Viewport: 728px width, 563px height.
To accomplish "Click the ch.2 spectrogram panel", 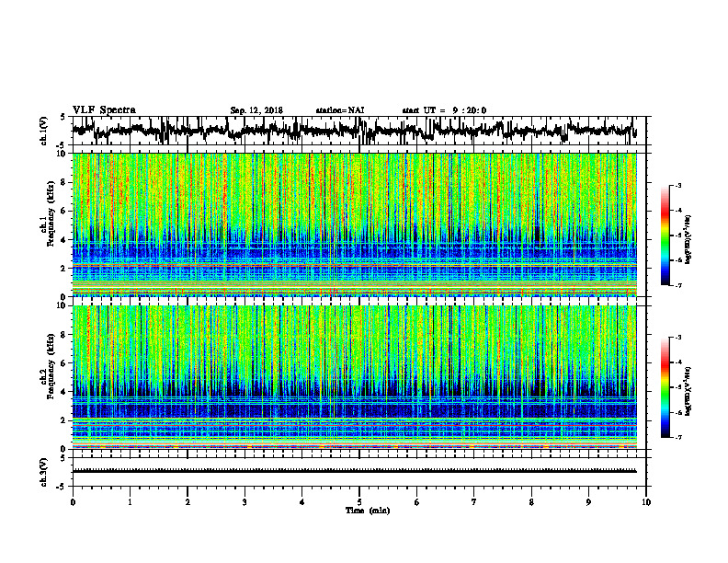I will (x=355, y=377).
